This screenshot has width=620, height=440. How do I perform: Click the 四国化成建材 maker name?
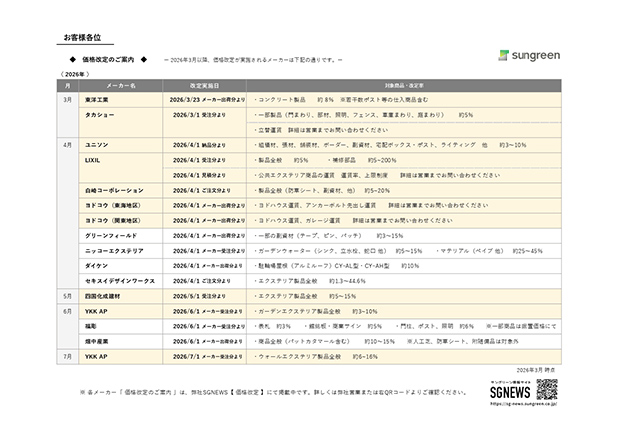[102, 296]
